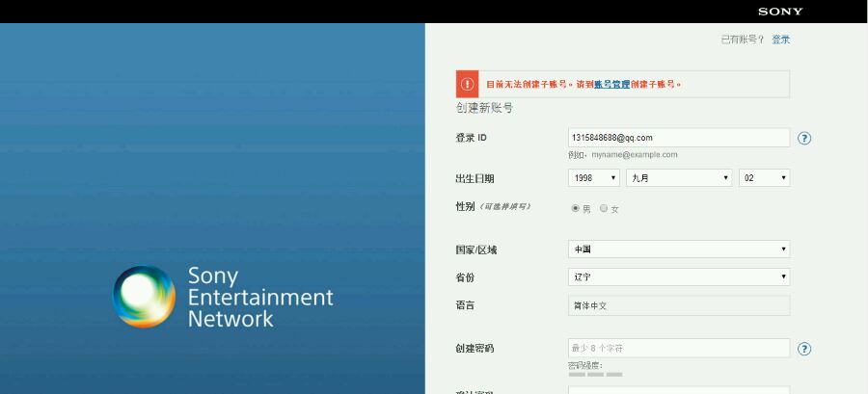Click the 创建密码 label
868x394 pixels.
click(x=475, y=349)
